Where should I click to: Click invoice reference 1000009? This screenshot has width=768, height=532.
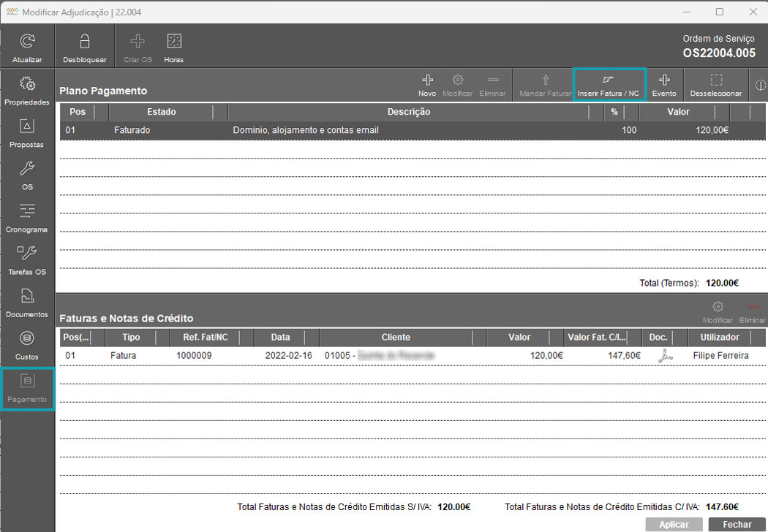point(194,355)
